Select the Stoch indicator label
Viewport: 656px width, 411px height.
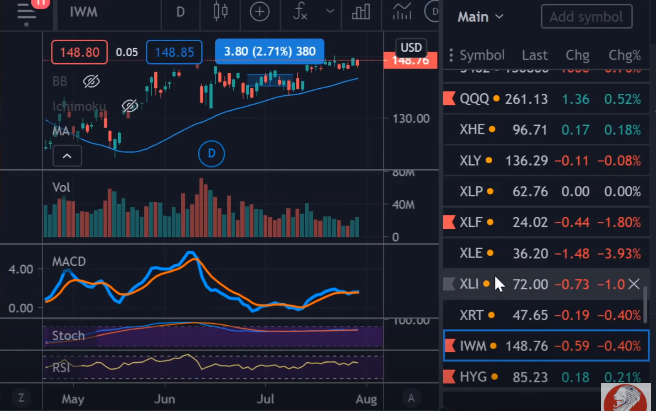(68, 335)
